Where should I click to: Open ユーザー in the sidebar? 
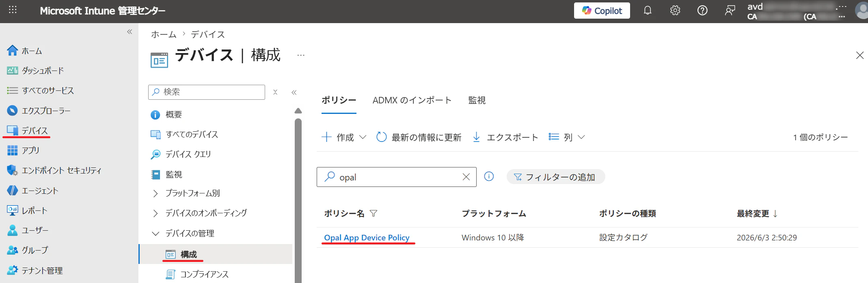(x=28, y=230)
